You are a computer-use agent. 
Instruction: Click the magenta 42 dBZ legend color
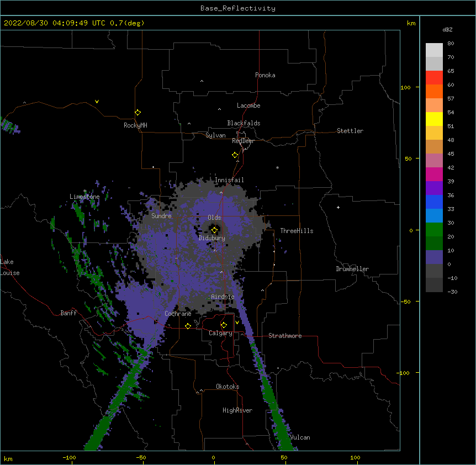point(434,174)
